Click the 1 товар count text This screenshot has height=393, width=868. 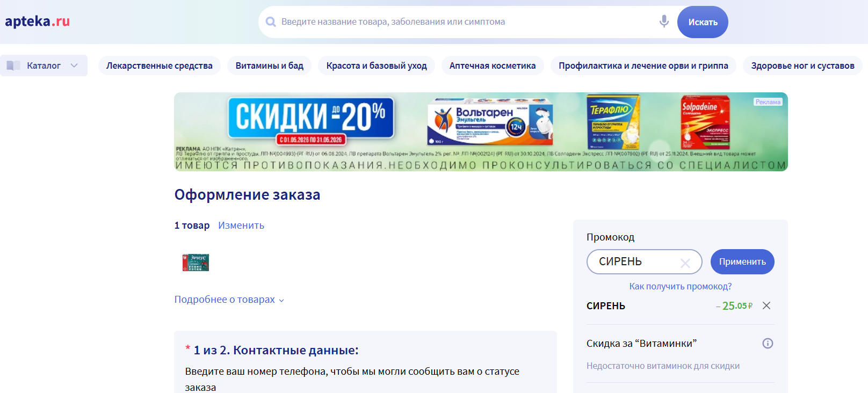pos(192,225)
